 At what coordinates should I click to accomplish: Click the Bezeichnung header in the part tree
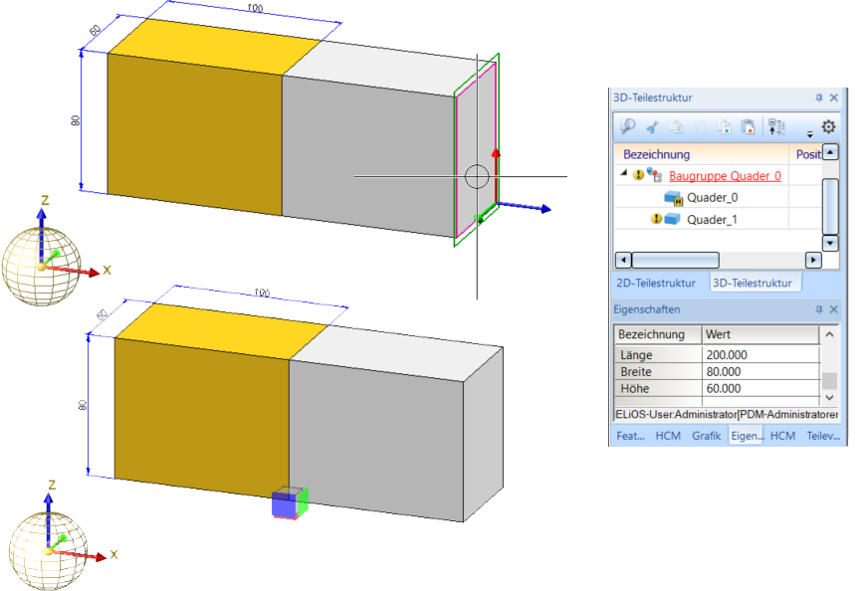[x=657, y=154]
